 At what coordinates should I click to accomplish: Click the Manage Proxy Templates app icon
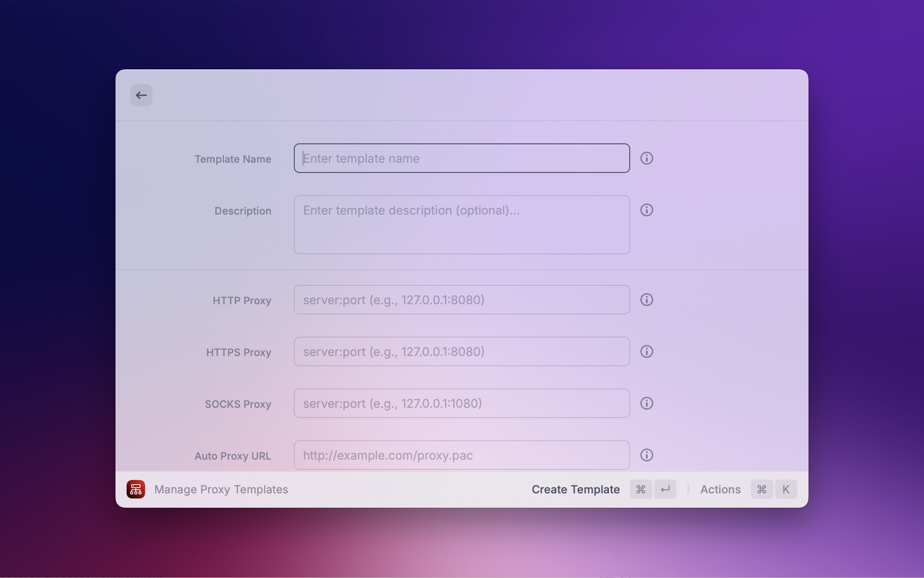[x=136, y=489]
